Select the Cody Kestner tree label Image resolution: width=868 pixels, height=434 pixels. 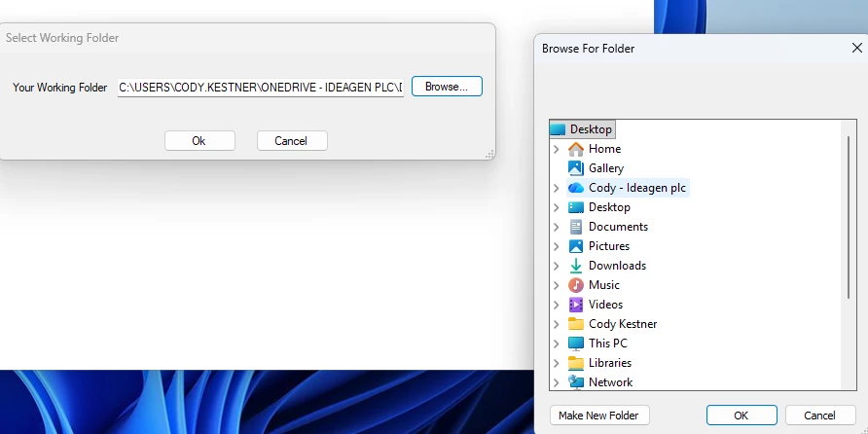pyautogui.click(x=623, y=324)
